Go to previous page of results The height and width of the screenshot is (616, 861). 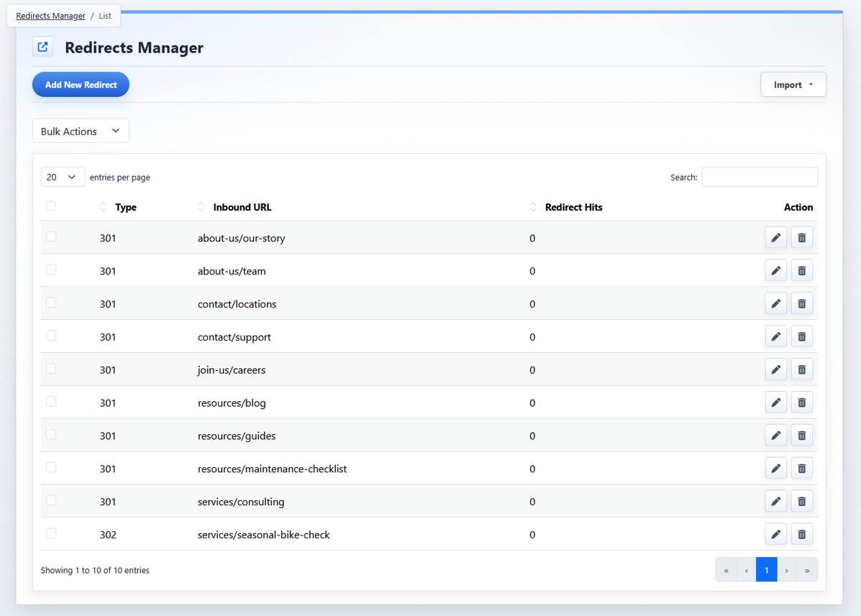coord(746,570)
